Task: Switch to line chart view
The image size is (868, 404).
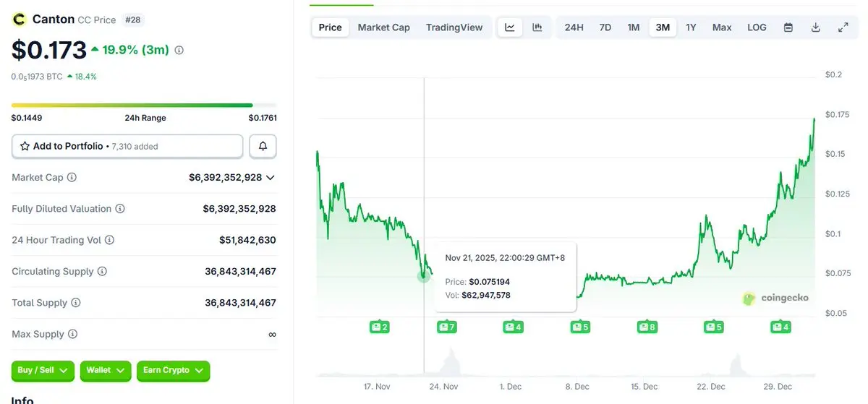Action: point(510,27)
